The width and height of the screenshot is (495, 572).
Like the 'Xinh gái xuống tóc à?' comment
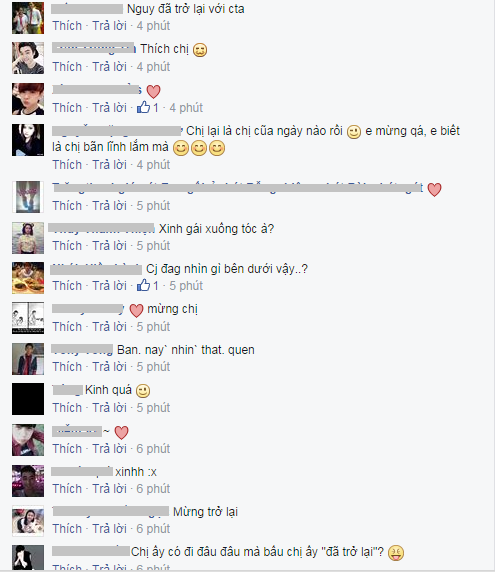[x=67, y=246]
